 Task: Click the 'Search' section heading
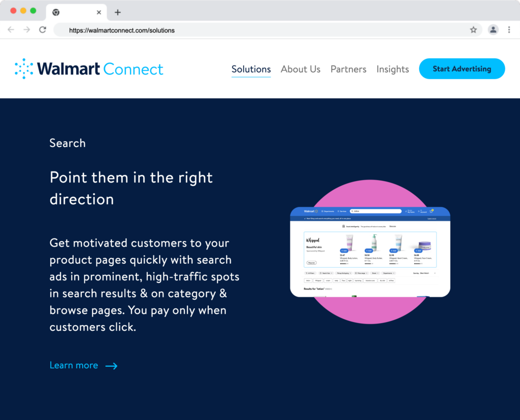point(68,143)
